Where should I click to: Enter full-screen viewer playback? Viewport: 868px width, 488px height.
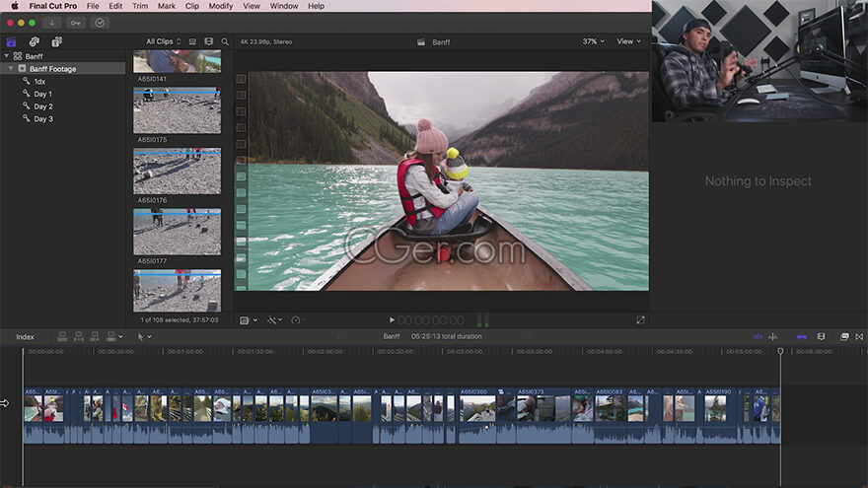pos(640,320)
